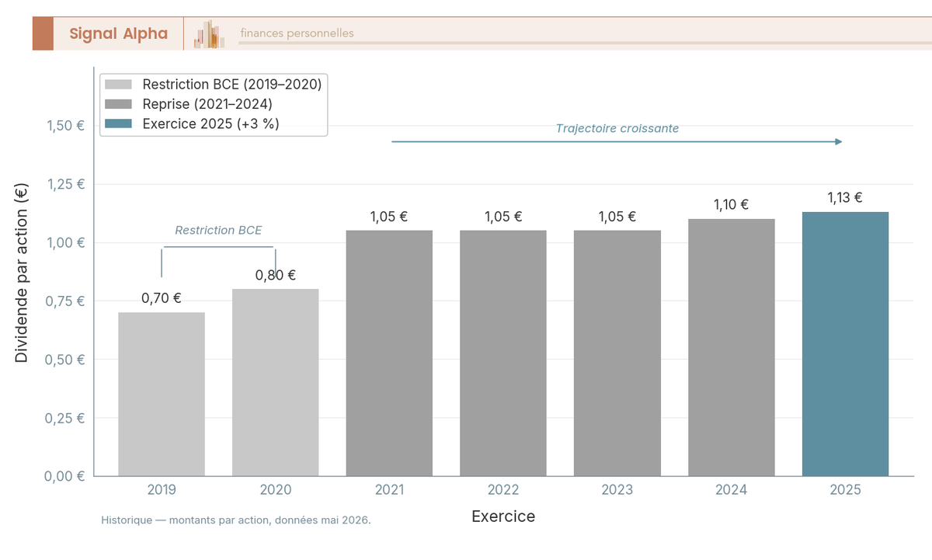Image resolution: width=932 pixels, height=560 pixels.
Task: Click the legend entry Restriction BCE (2019–2020)
Action: click(x=231, y=84)
